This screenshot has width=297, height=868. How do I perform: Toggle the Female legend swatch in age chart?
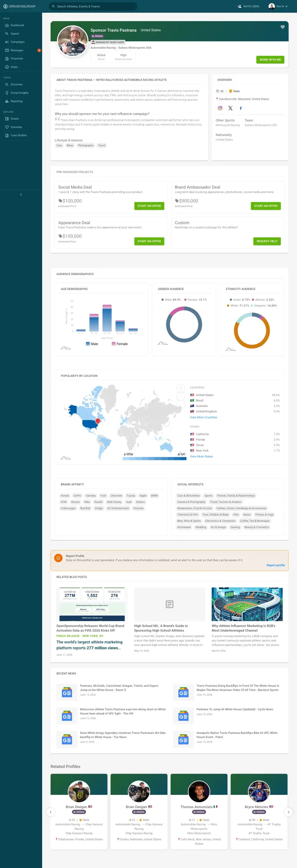pyautogui.click(x=114, y=344)
